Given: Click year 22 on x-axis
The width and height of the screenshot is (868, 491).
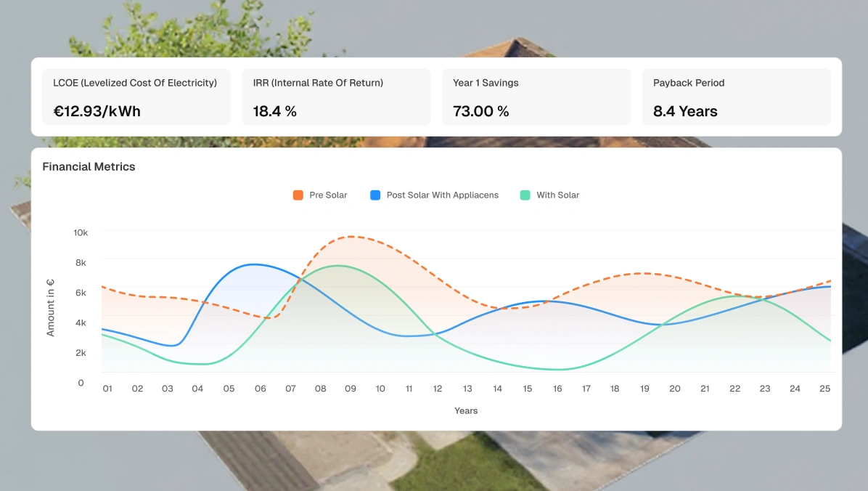Looking at the screenshot, I should (734, 389).
